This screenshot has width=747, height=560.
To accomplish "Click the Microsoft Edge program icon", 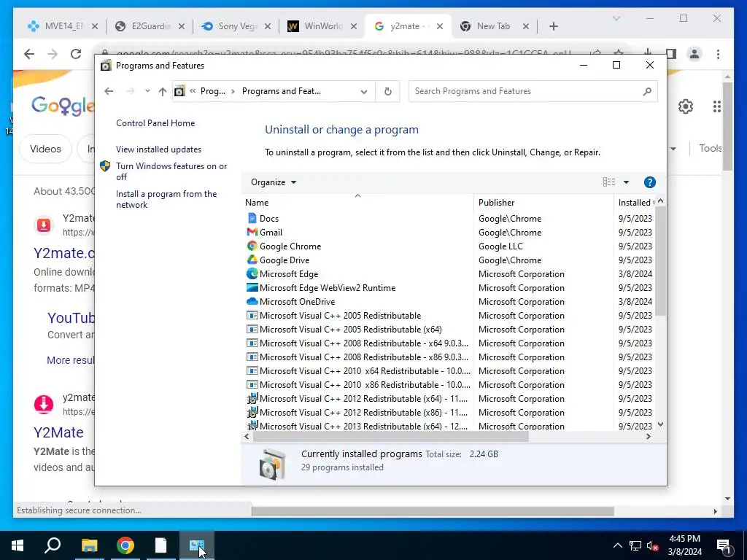I will point(252,273).
